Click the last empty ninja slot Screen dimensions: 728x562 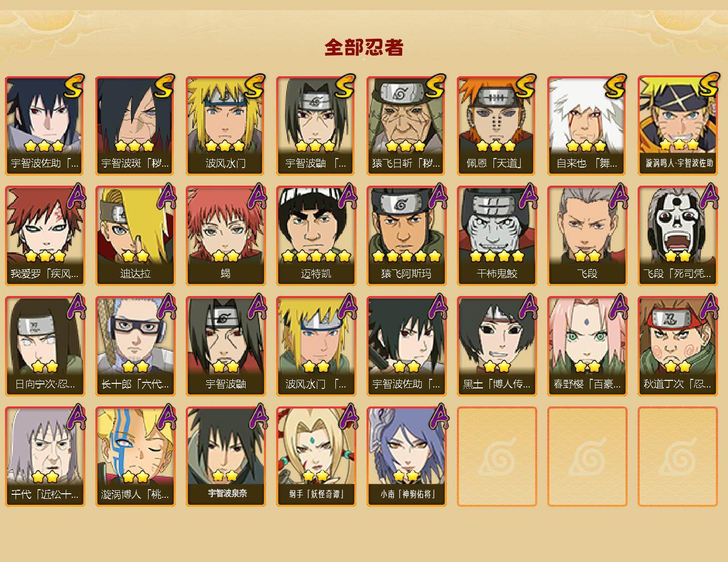coord(677,457)
